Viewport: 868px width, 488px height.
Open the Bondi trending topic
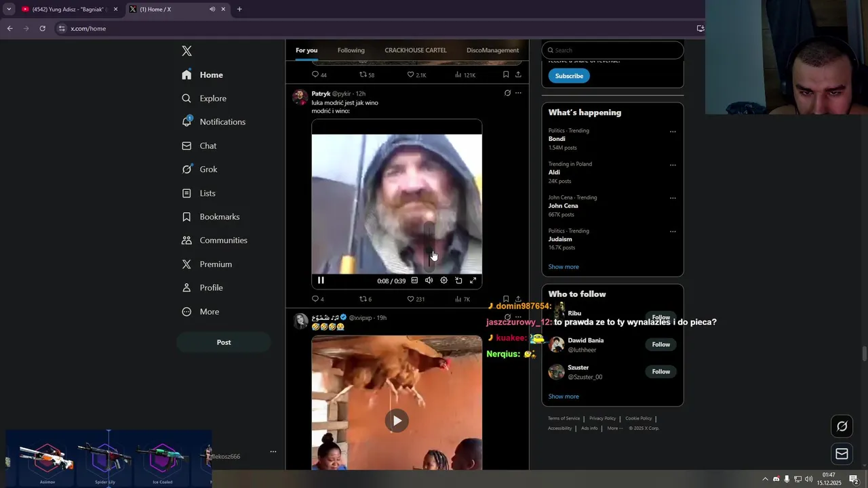point(557,139)
